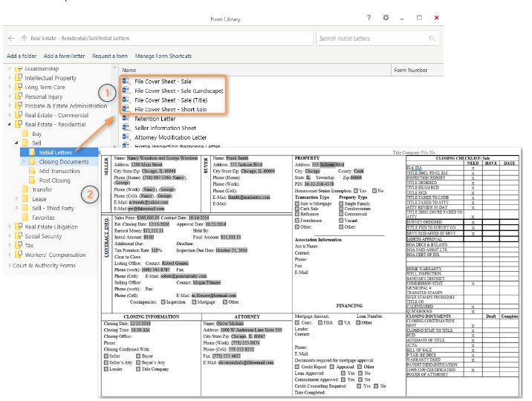The width and height of the screenshot is (532, 401).
Task: Click icon for File Cover Sheet - Short Sale
Action: tap(126, 109)
